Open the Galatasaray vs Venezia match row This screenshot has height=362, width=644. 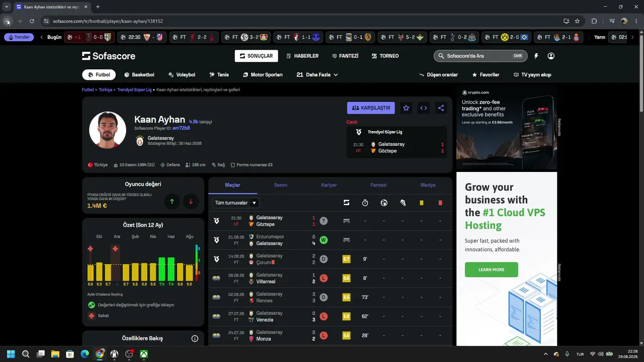330,317
